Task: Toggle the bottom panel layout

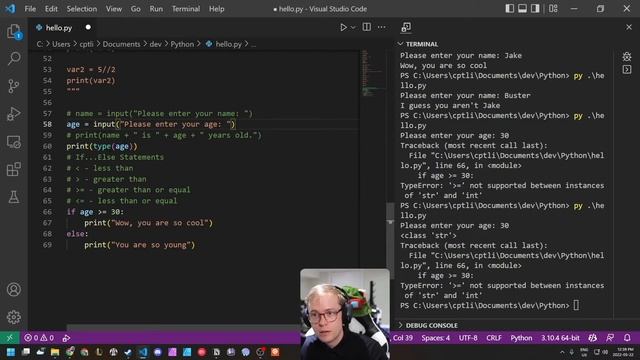Action: pos(522,9)
